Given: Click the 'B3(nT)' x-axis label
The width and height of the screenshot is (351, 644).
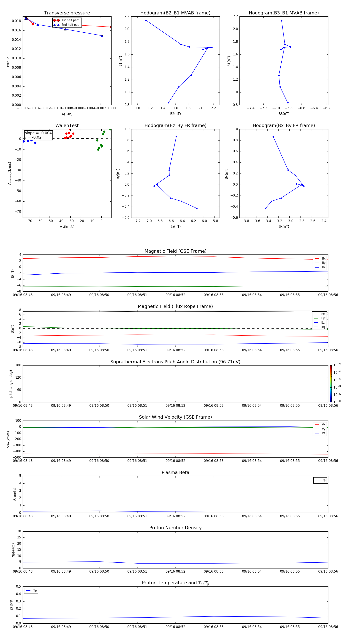Looking at the screenshot, I should pos(284,114).
